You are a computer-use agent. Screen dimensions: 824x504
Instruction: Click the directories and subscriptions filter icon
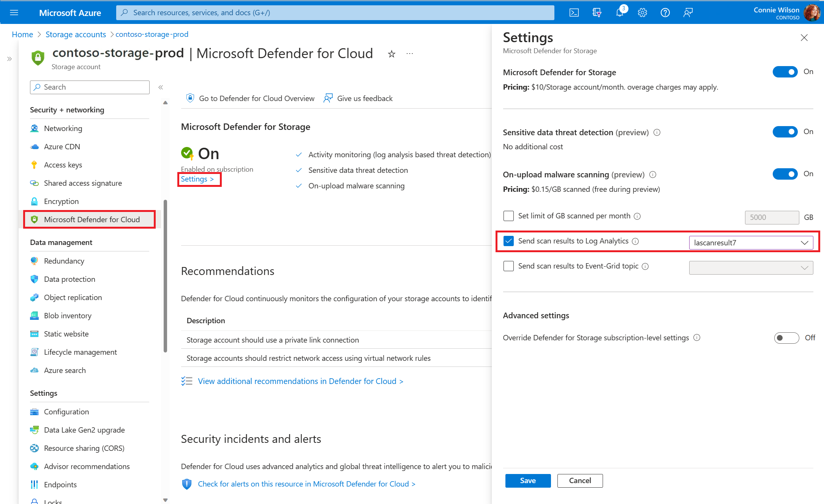point(597,13)
